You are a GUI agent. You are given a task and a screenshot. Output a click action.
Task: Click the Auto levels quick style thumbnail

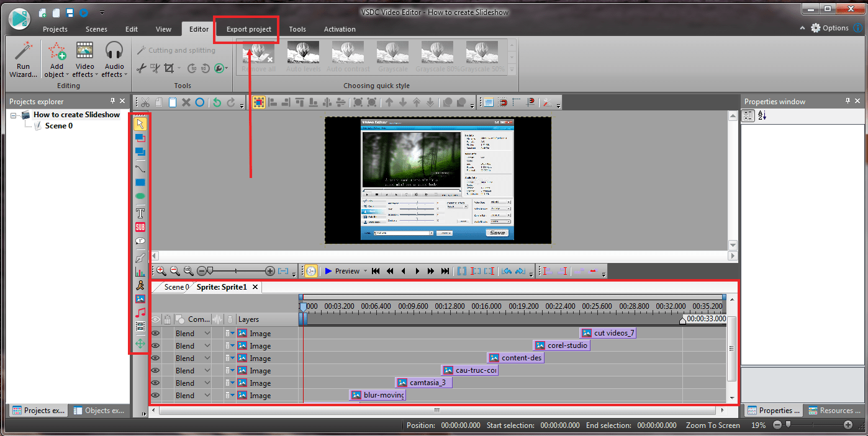(303, 57)
